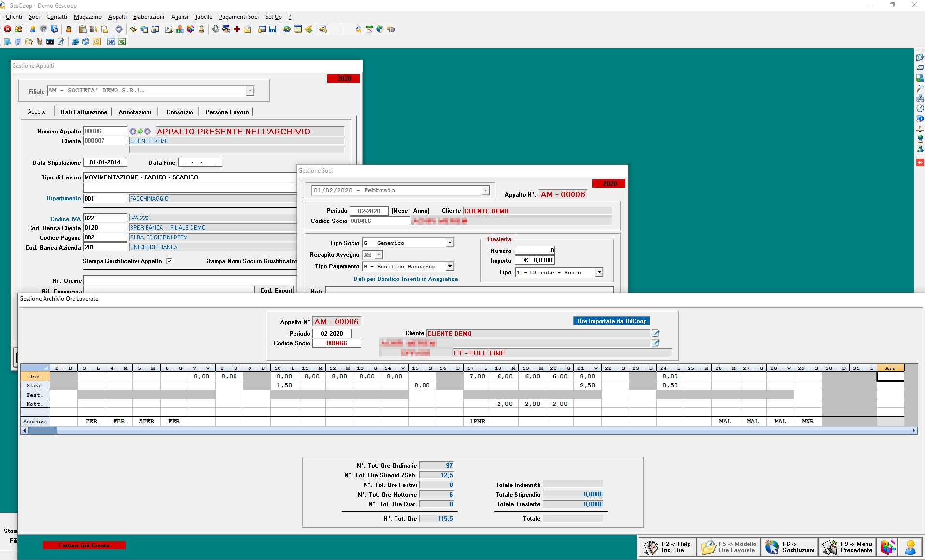Open the Pagamenti Soci menu
Viewport: 925px width, 560px height.
[239, 16]
